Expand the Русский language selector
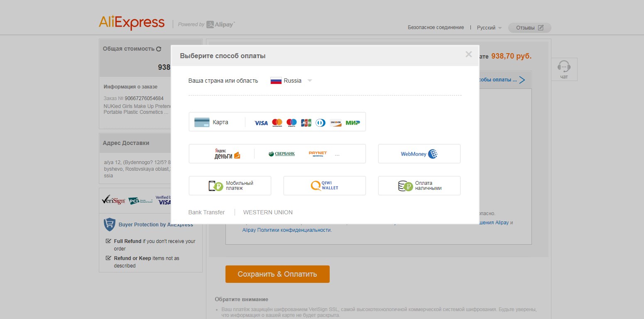The image size is (644, 319). (x=489, y=28)
